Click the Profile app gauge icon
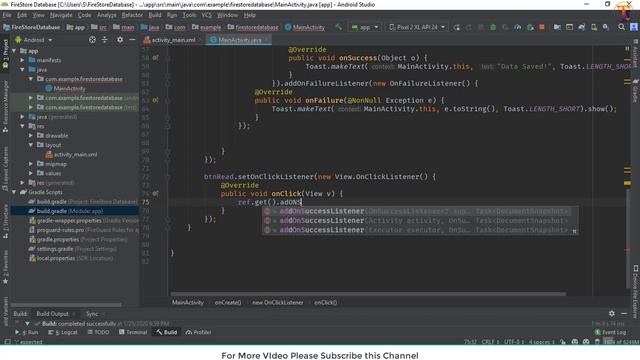The height and width of the screenshot is (360, 640). (x=518, y=27)
